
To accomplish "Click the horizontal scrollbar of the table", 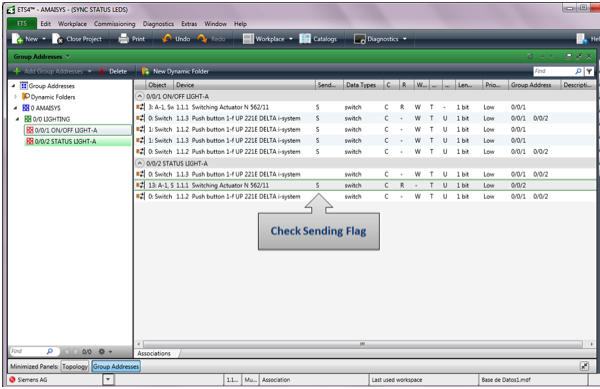I will [362, 344].
